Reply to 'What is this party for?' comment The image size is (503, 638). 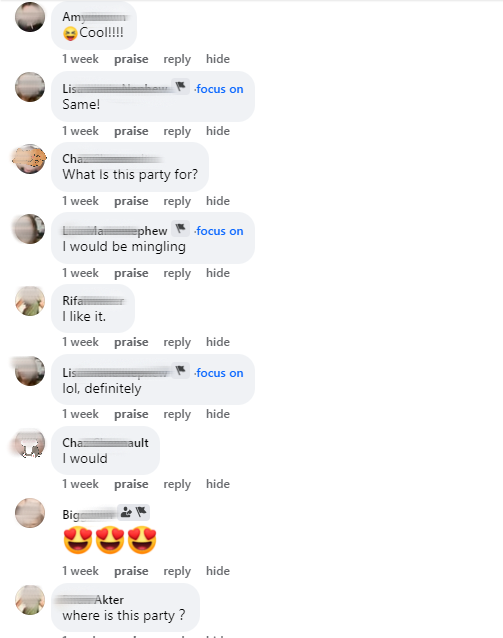click(x=177, y=201)
